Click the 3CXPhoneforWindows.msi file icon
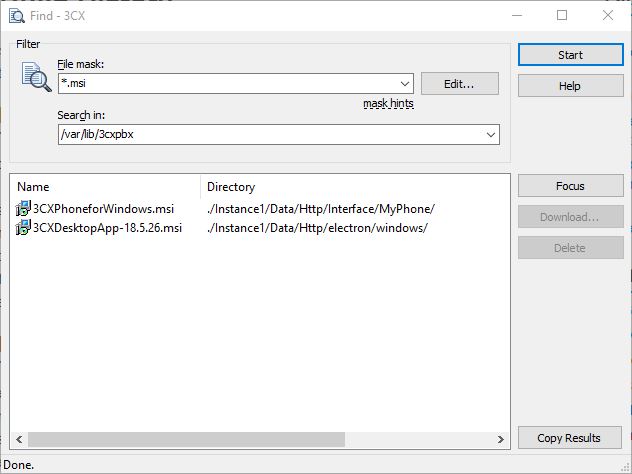 23,209
